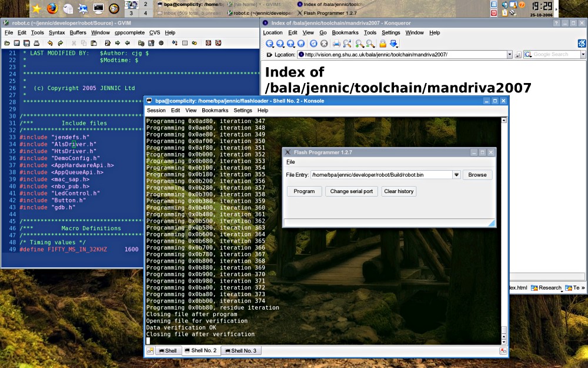The height and width of the screenshot is (368, 588).
Task: Click the #include "LedControl.h" line in GVIM
Action: pos(59,193)
